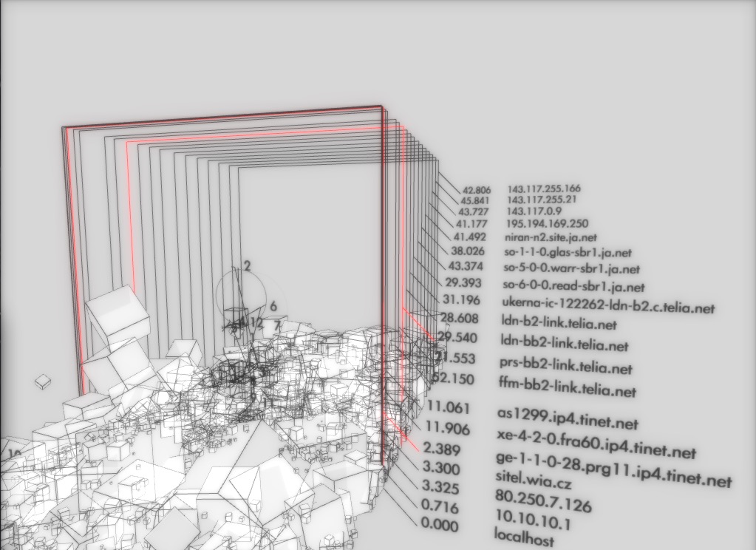Viewport: 756px width, 550px height.
Task: Select the time value 0.716
Action: click(x=440, y=506)
